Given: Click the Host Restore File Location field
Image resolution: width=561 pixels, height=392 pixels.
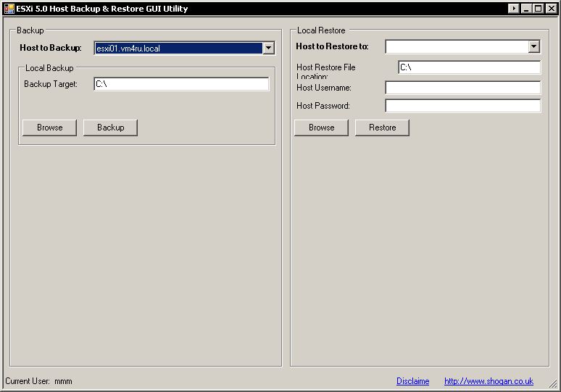Looking at the screenshot, I should [x=470, y=67].
